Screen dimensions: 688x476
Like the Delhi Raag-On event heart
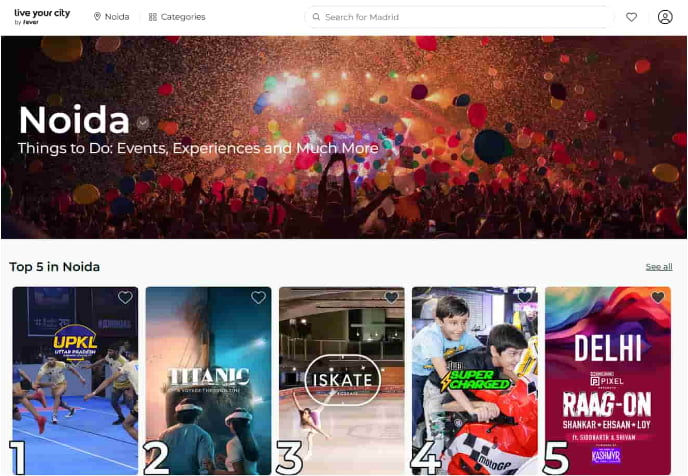(x=658, y=297)
